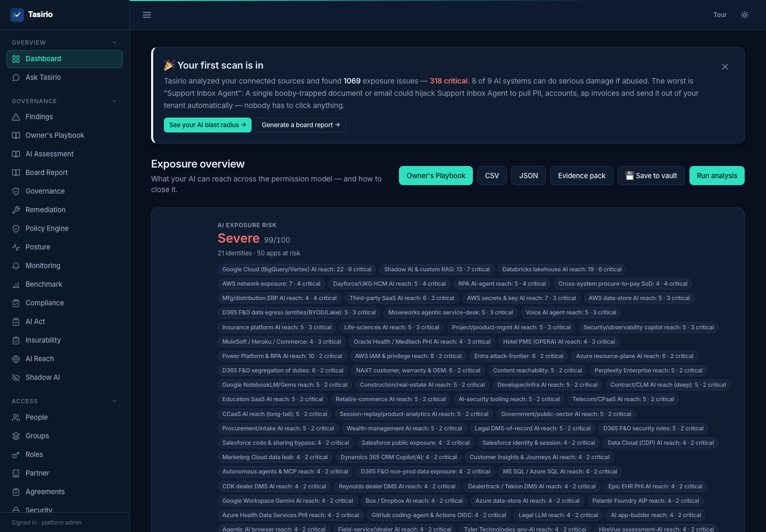This screenshot has width=766, height=532.
Task: Export exposure data as JSON
Action: (x=529, y=176)
